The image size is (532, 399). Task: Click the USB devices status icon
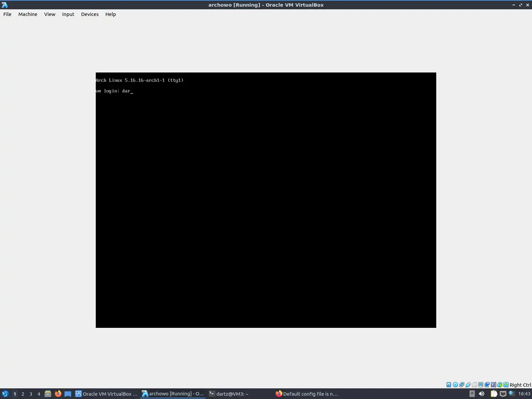click(x=468, y=385)
